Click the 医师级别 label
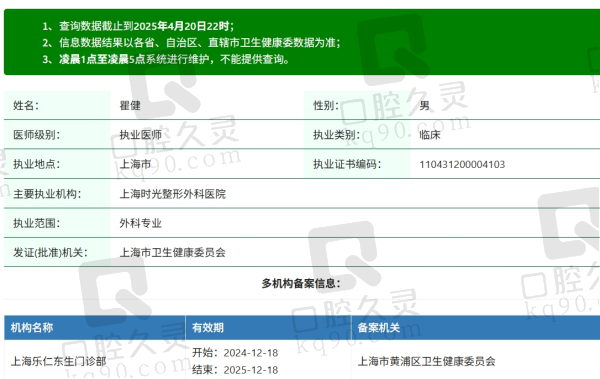This screenshot has width=600, height=379. click(x=36, y=135)
